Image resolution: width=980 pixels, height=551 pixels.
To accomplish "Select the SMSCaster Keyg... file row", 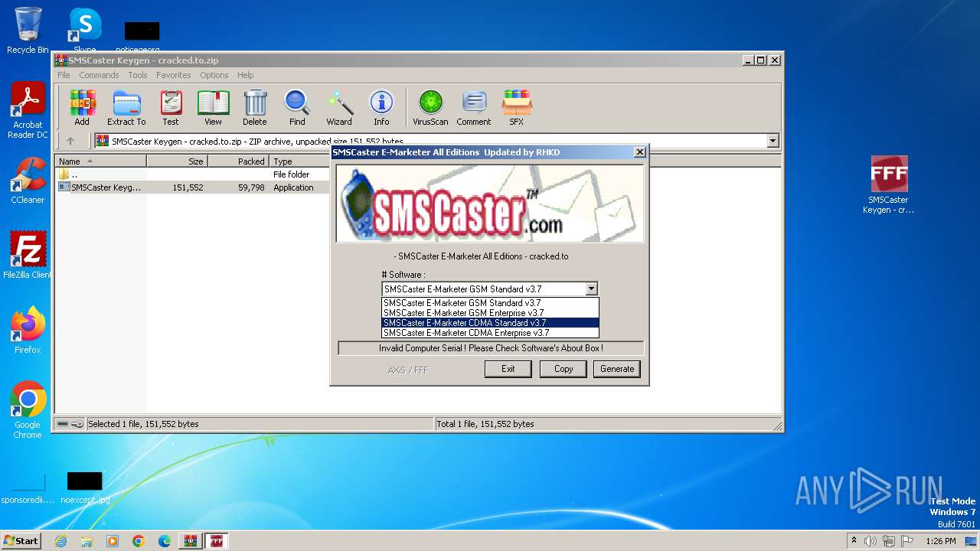I will click(193, 187).
